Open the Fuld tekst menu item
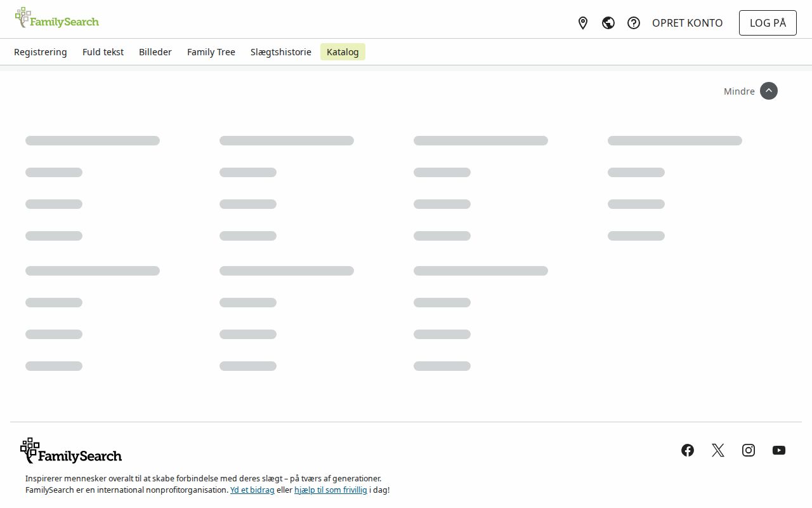Screen dimensions: 812x508 (103, 52)
